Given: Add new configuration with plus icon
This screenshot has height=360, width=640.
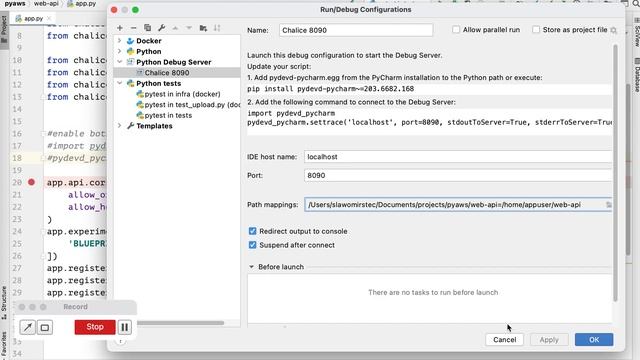Looking at the screenshot, I should pos(120,28).
